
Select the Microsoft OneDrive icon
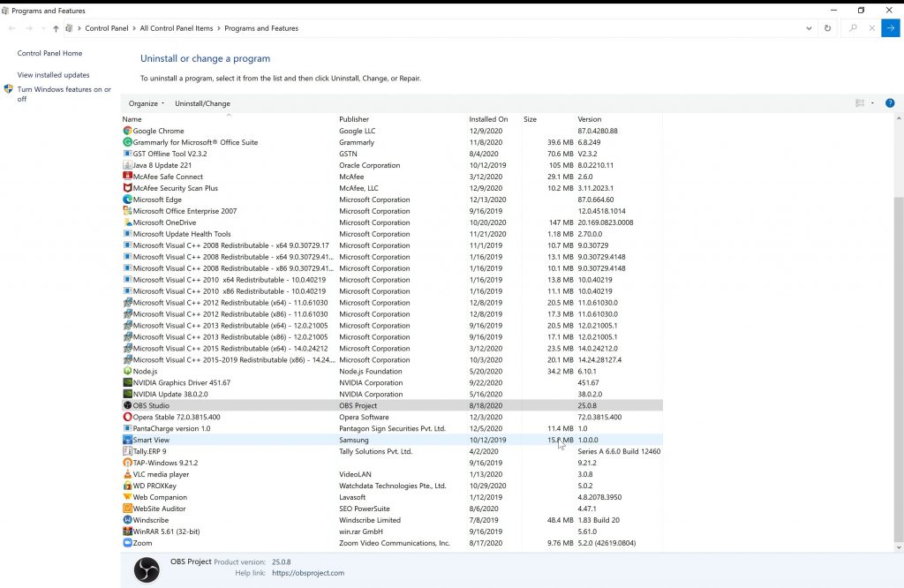coord(127,222)
